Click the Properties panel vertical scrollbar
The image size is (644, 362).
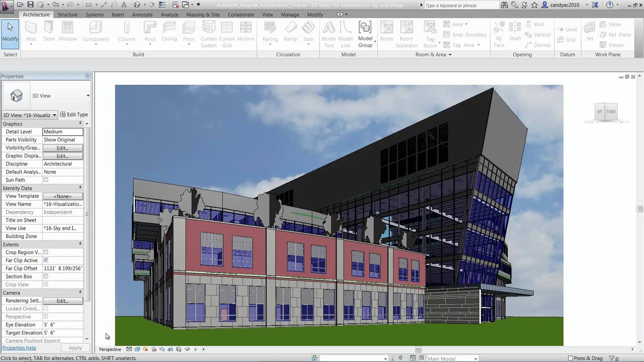tap(87, 214)
